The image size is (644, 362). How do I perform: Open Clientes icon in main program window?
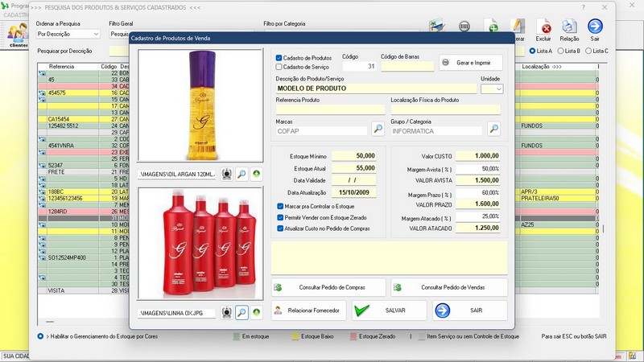point(18,35)
